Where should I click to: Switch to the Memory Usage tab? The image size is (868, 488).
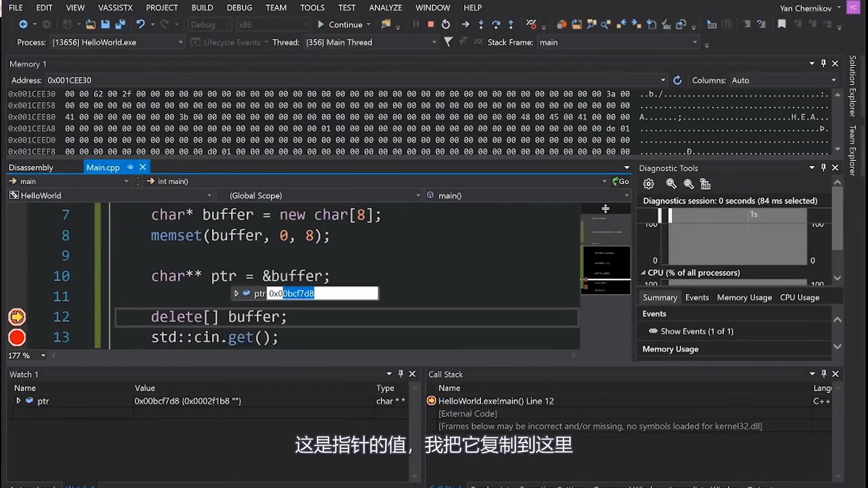click(744, 298)
